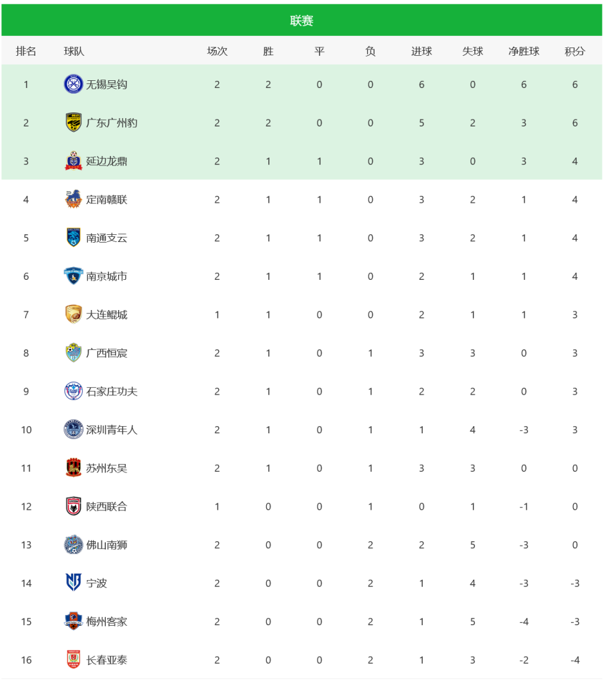
Task: Open the 佛山南狮 team name link
Action: tap(107, 545)
